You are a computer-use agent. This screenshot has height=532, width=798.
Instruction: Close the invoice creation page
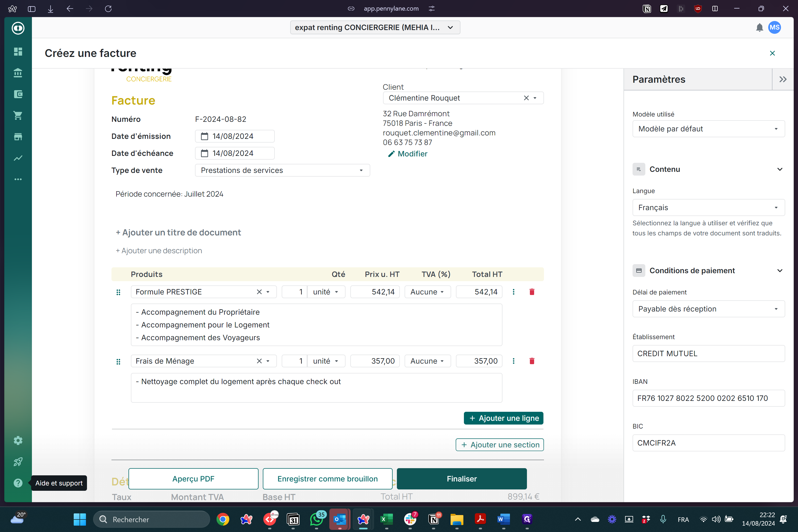pos(772,53)
